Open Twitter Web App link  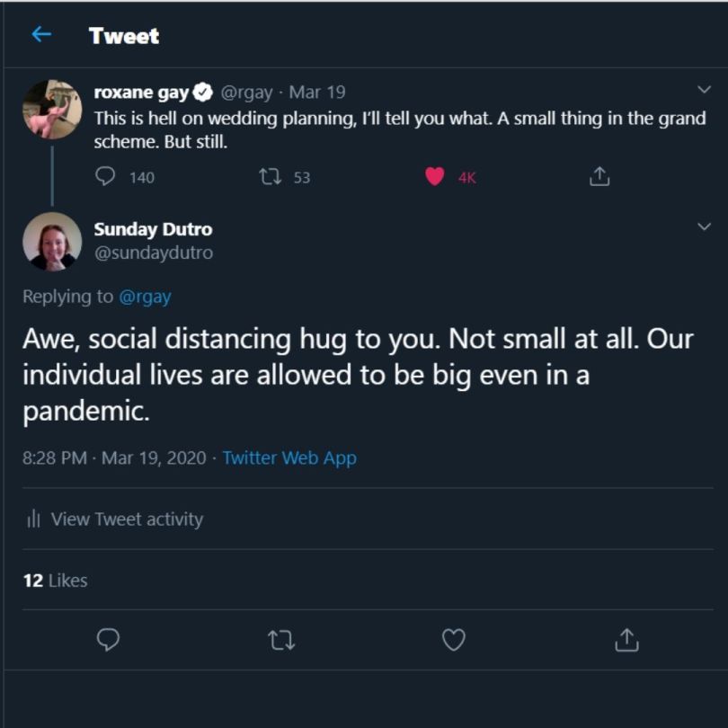(x=289, y=457)
